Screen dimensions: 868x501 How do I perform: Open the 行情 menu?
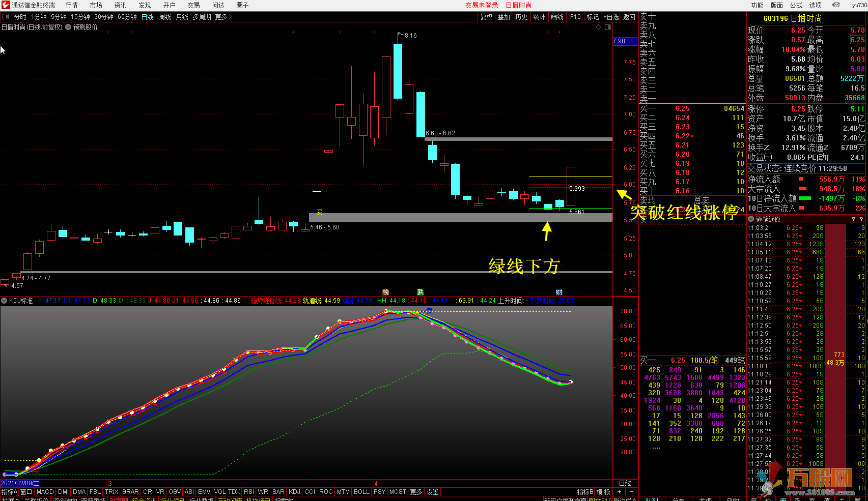(72, 5)
